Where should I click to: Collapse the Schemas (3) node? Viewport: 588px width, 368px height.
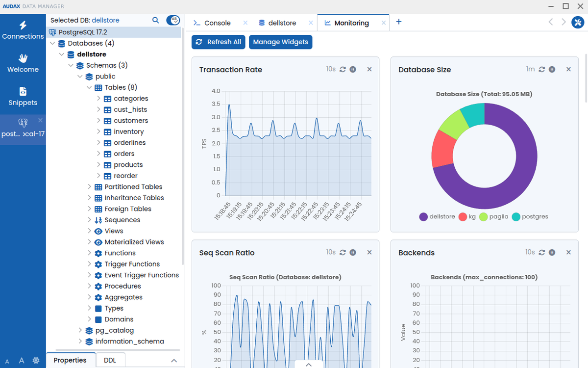(x=71, y=65)
